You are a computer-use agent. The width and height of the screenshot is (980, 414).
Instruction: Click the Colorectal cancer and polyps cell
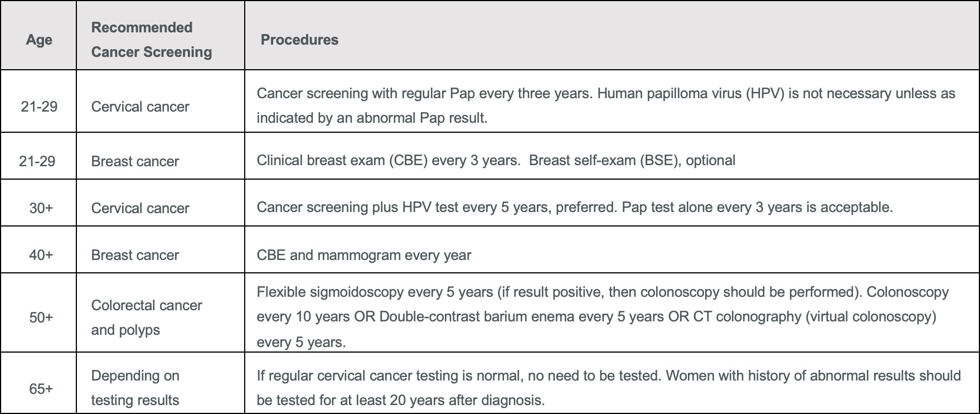point(146,317)
